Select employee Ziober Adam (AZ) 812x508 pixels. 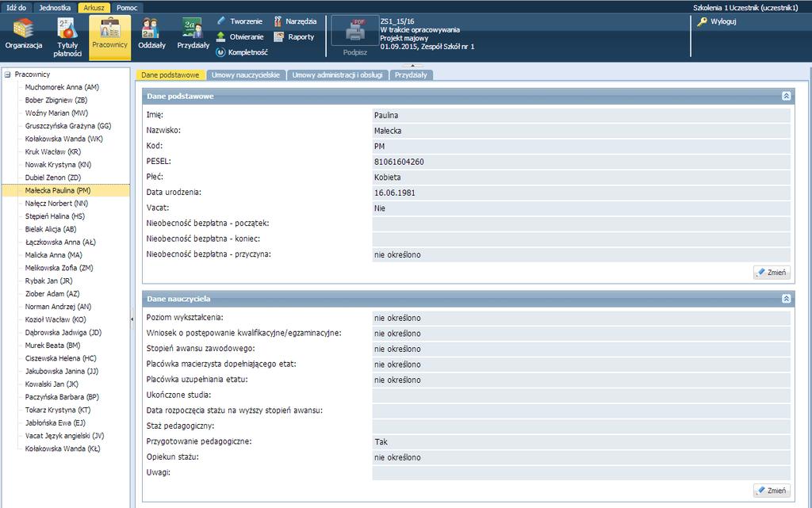coord(52,294)
